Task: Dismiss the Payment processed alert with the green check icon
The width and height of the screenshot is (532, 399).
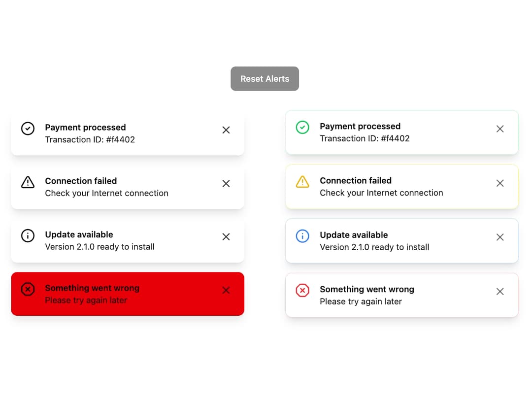Action: click(x=500, y=129)
